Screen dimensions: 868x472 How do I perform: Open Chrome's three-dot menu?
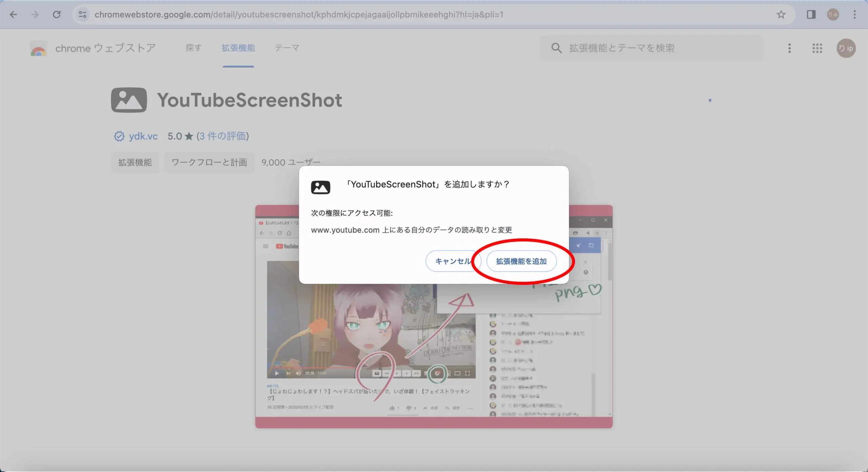pos(854,15)
